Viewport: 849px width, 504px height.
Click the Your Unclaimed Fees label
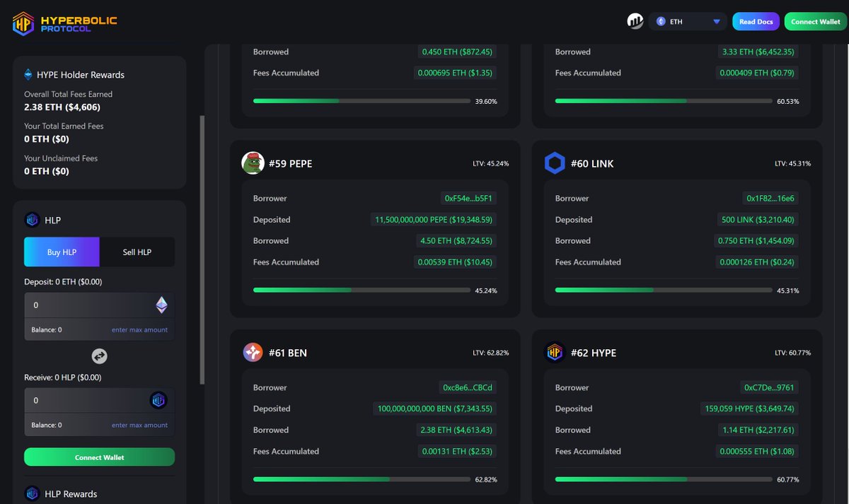(x=61, y=158)
